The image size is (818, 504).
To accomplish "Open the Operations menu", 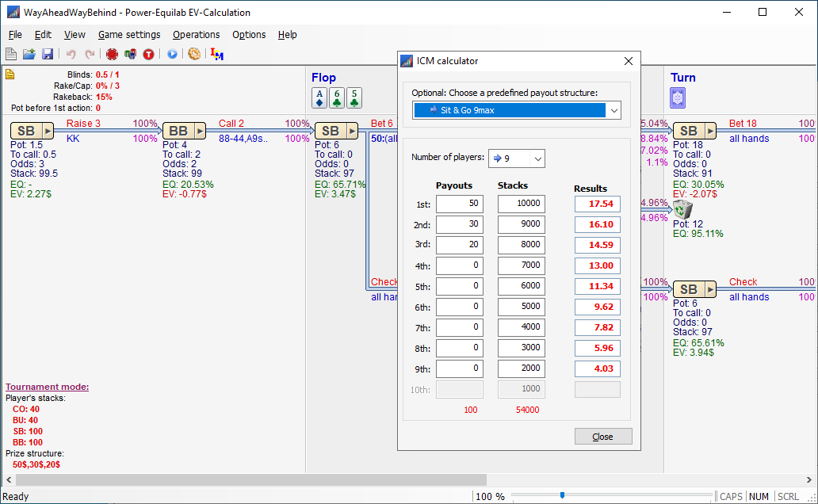I will pos(196,34).
